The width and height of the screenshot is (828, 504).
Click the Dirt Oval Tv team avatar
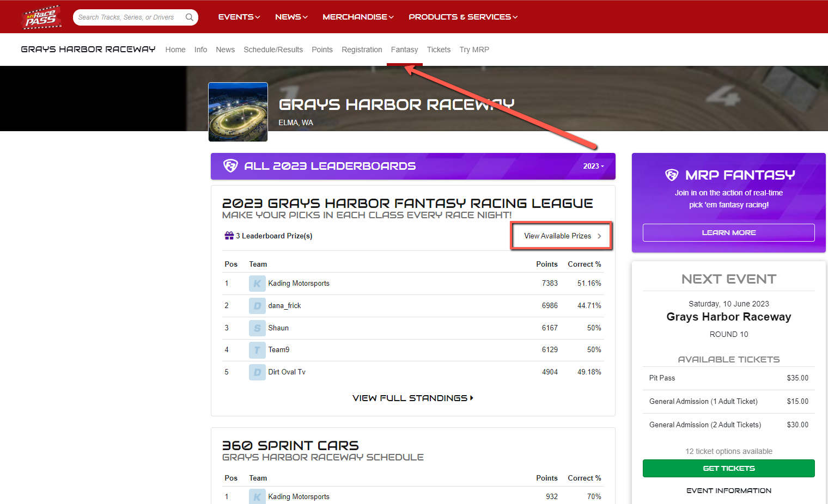[257, 372]
